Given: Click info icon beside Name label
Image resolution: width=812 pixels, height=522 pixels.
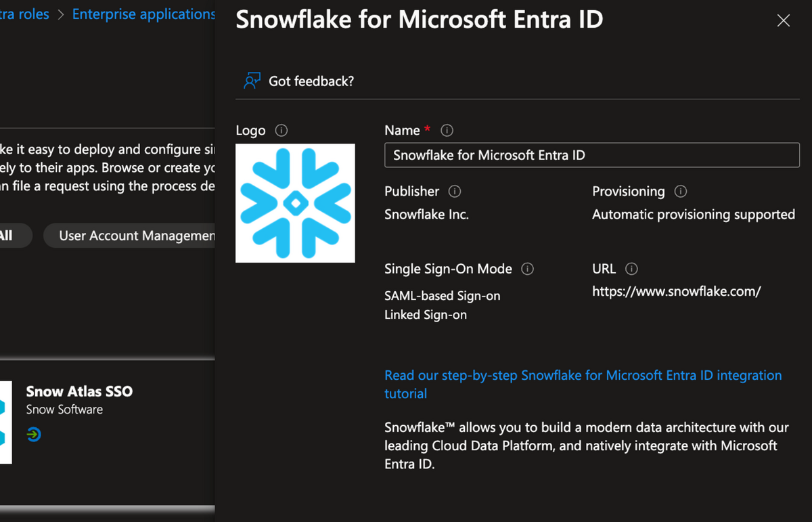Looking at the screenshot, I should coord(447,130).
